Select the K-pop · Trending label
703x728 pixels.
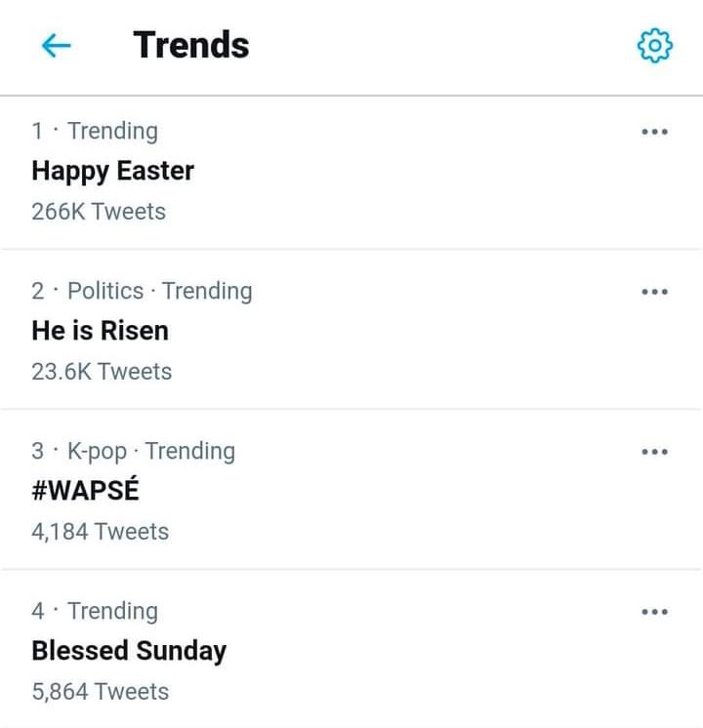pos(151,451)
